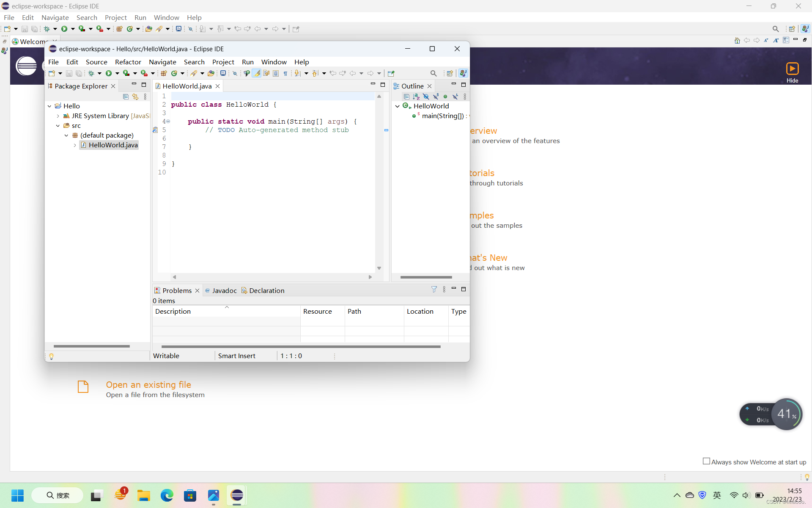Click the Sort icon in Outline toolbar
Screen dimensions: 812x508
tap(416, 97)
